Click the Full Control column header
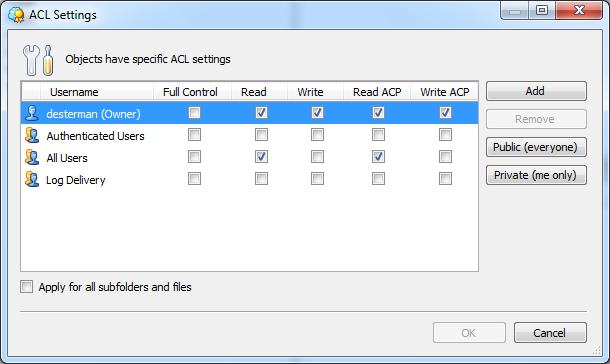 point(192,92)
